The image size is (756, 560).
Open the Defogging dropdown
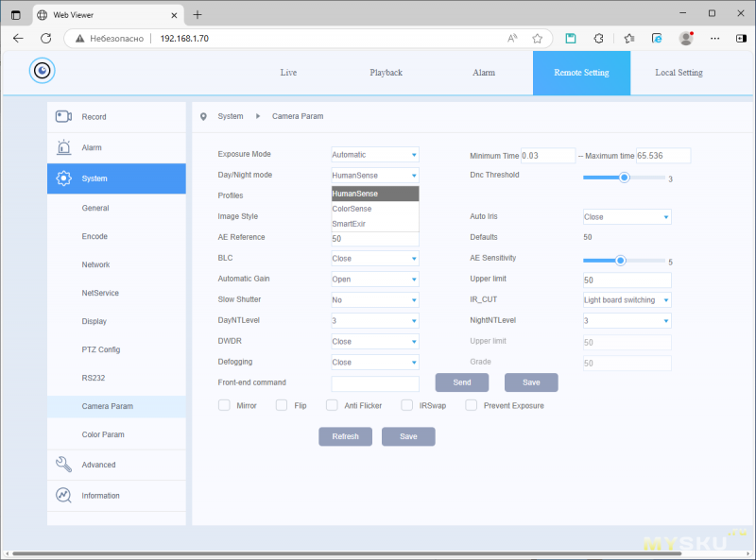375,362
